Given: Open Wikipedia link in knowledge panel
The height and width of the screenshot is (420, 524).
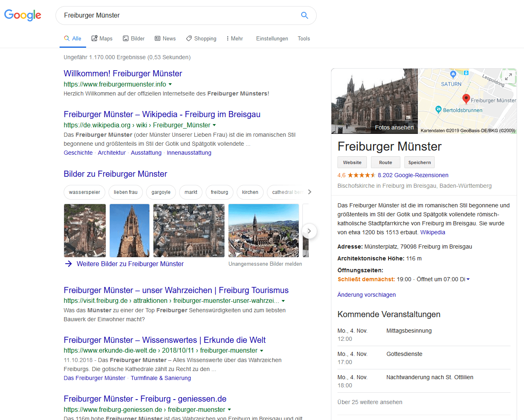Looking at the screenshot, I should (433, 232).
